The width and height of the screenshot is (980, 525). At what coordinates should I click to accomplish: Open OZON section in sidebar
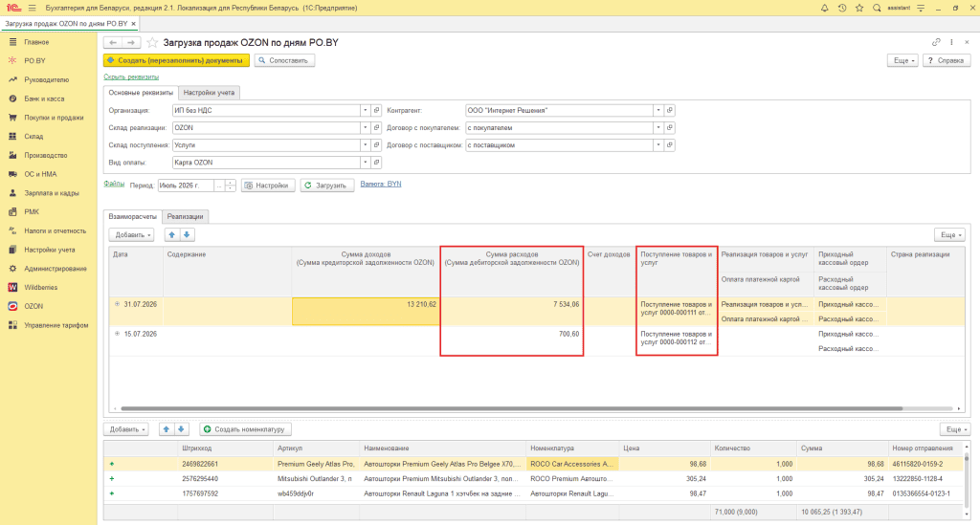[33, 307]
